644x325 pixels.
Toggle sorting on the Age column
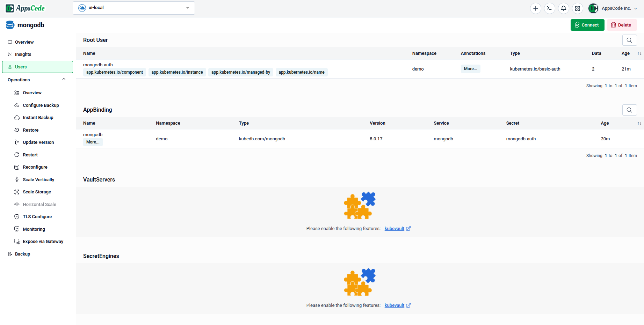tap(639, 53)
